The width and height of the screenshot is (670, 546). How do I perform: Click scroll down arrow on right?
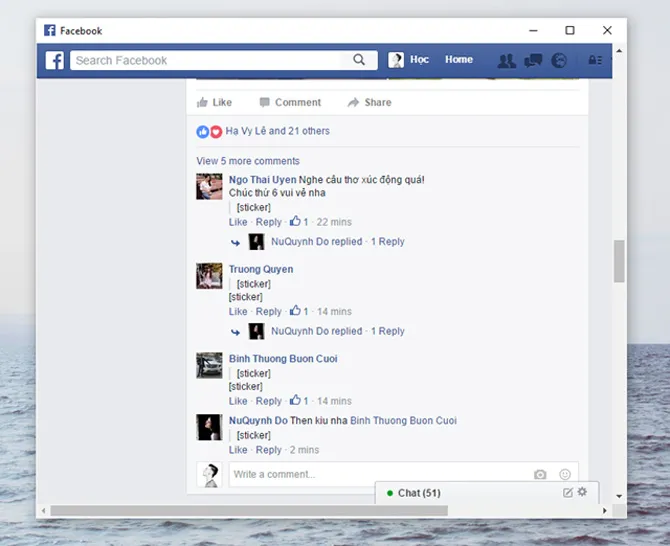click(x=619, y=496)
